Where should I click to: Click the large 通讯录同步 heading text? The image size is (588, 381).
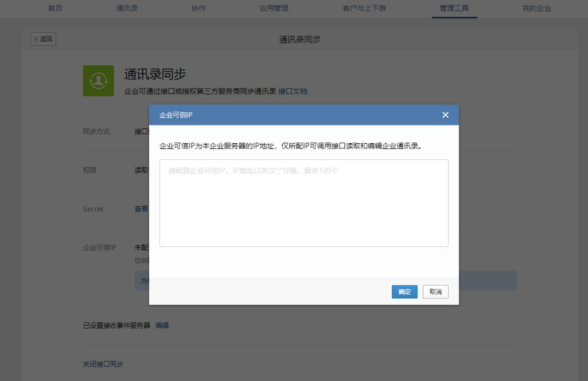[155, 74]
